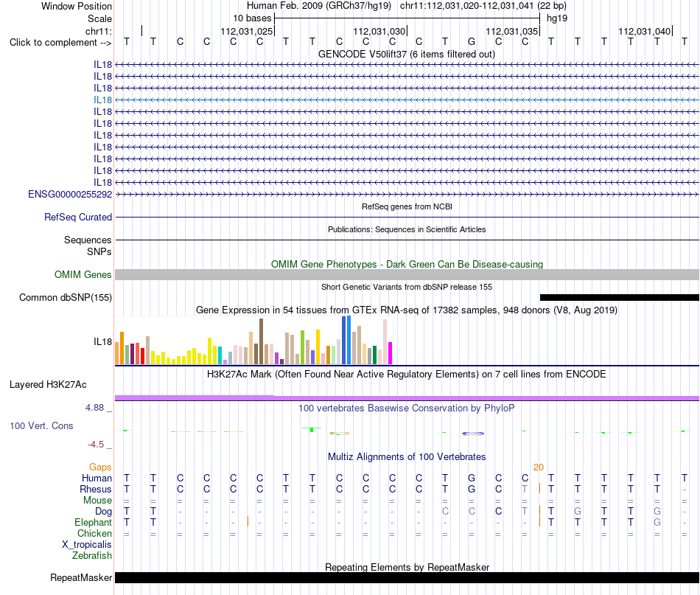Click the purple H3K27Ac signal band
The image size is (700, 595).
coord(407,398)
